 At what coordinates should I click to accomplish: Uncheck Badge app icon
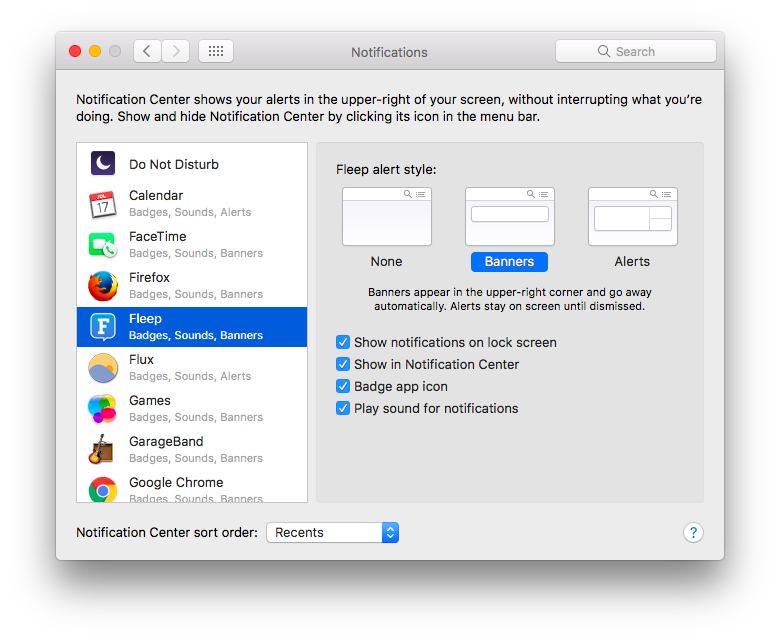pyautogui.click(x=343, y=386)
